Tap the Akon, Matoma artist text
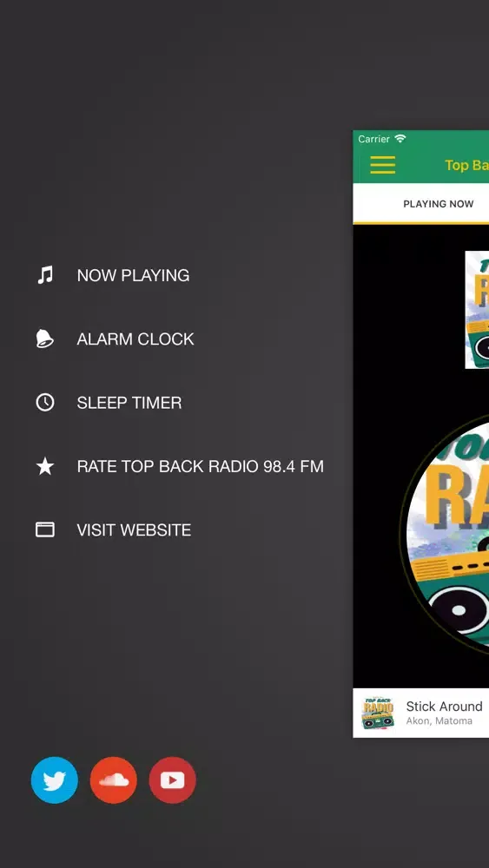 pos(439,720)
